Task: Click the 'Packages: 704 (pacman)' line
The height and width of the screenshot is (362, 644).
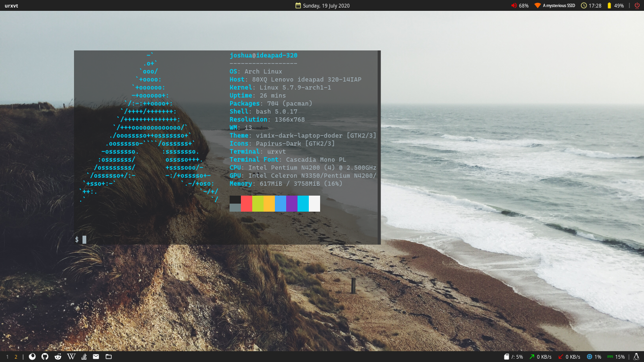Action: (271, 104)
